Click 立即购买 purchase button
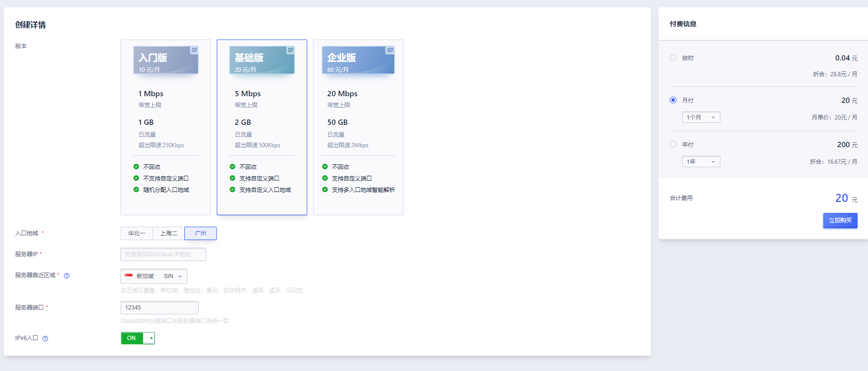868x371 pixels. pyautogui.click(x=840, y=221)
